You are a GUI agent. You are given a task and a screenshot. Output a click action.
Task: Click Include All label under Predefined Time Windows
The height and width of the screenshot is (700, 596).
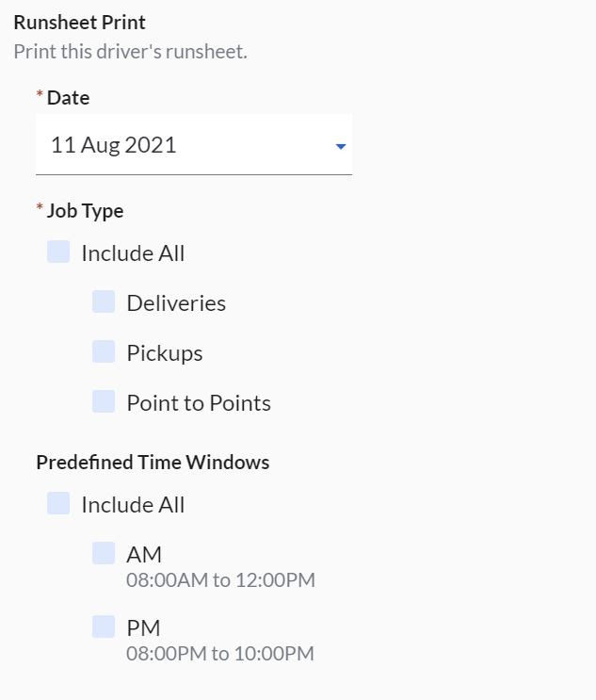(x=133, y=505)
